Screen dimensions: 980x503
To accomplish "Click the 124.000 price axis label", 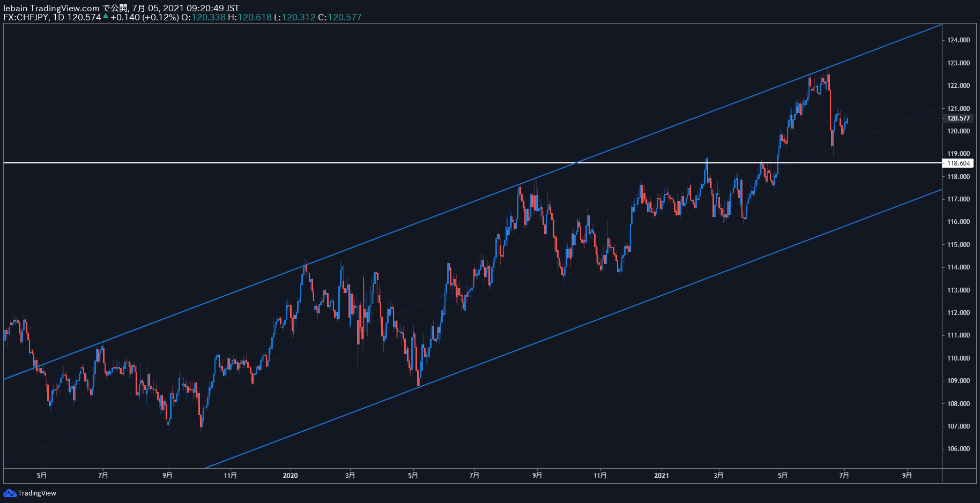I will [959, 40].
